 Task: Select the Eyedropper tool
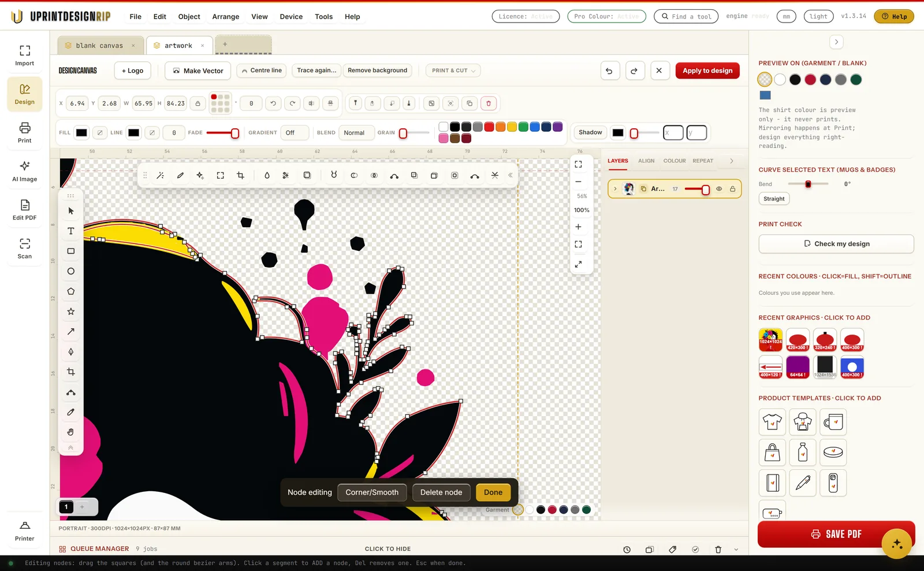click(71, 412)
